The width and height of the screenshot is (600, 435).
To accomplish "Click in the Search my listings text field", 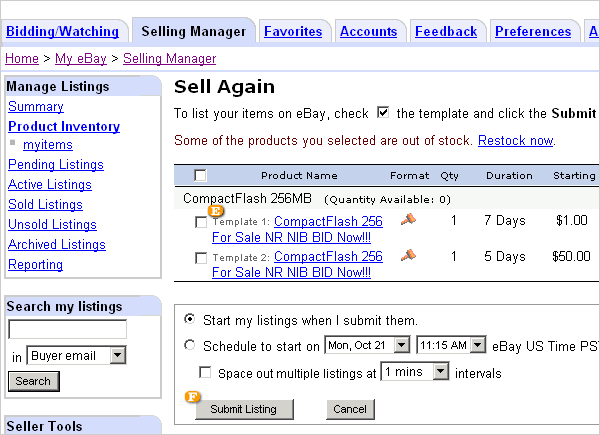I will pos(67,329).
